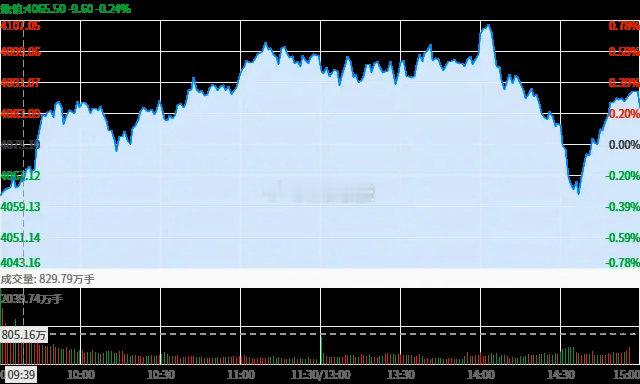640x384 pixels.
Task: Click the 14:30 time axis label
Action: [561, 375]
